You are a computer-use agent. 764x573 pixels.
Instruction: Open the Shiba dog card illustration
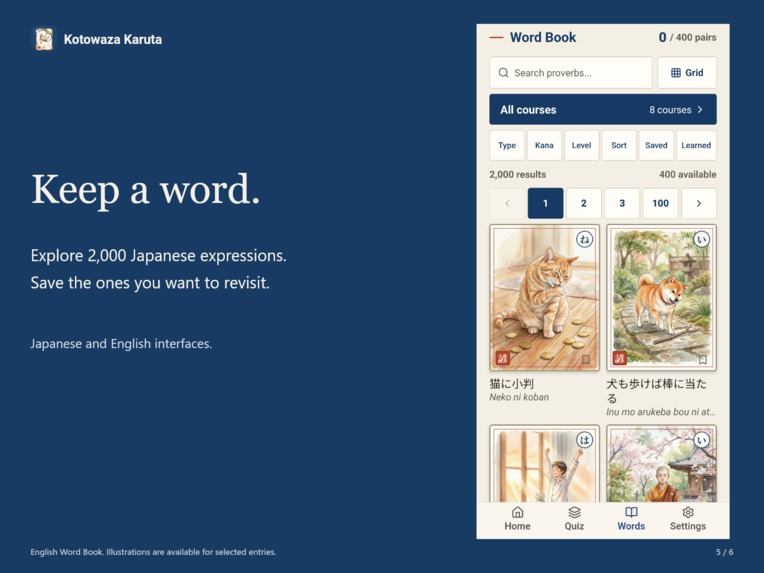pyautogui.click(x=661, y=298)
